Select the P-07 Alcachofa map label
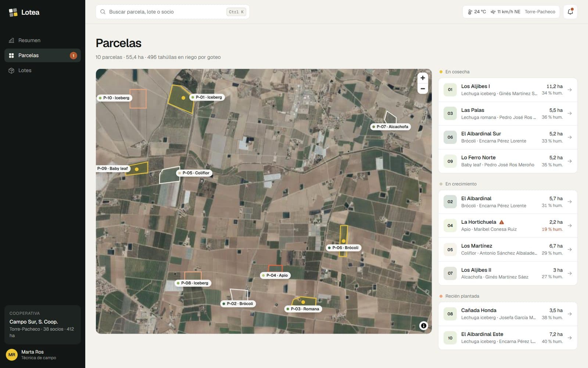Screen dimensions: 588x368 click(x=390, y=127)
